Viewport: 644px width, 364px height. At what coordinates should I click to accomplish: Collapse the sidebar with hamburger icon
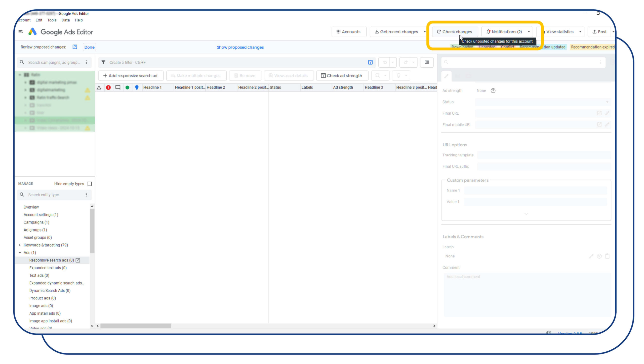21,32
